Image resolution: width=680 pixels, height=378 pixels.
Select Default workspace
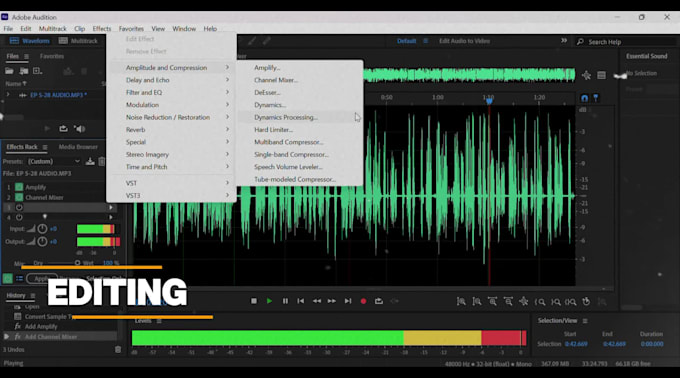click(x=406, y=41)
